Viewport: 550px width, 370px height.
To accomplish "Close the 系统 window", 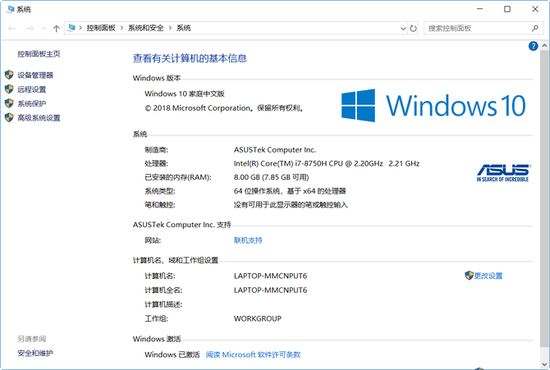I will [x=535, y=9].
